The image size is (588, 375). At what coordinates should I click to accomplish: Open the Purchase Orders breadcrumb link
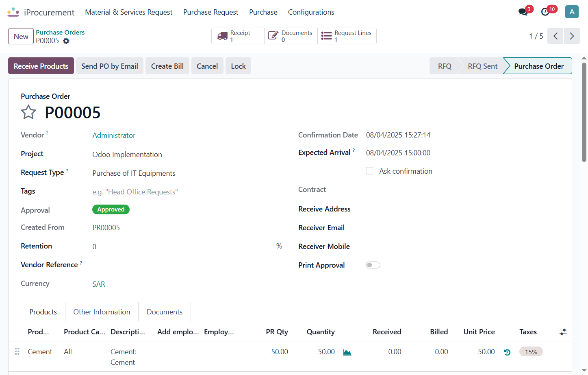(60, 32)
